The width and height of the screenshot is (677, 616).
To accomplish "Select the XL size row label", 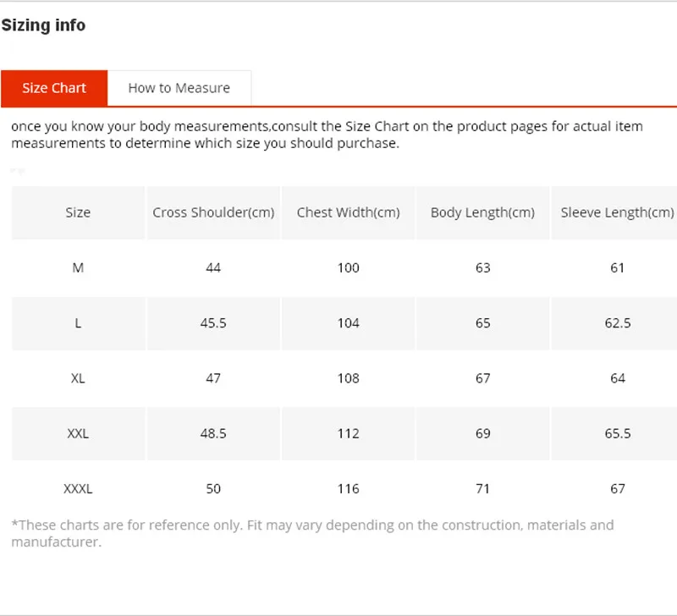I will (x=78, y=378).
